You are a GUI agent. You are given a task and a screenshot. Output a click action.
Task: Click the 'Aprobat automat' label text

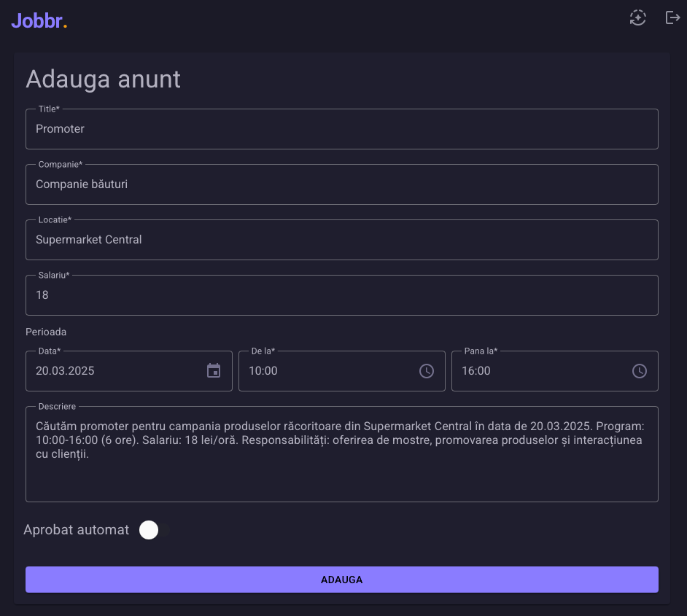[77, 530]
